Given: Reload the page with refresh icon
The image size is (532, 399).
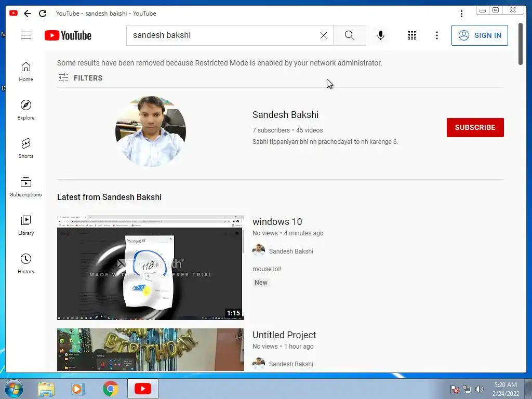Looking at the screenshot, I should (43, 14).
